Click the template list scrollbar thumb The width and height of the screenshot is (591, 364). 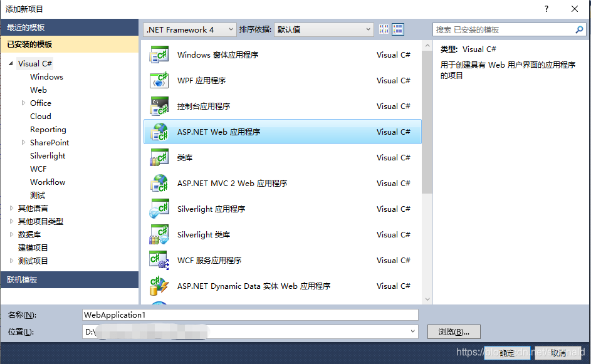tap(427, 122)
